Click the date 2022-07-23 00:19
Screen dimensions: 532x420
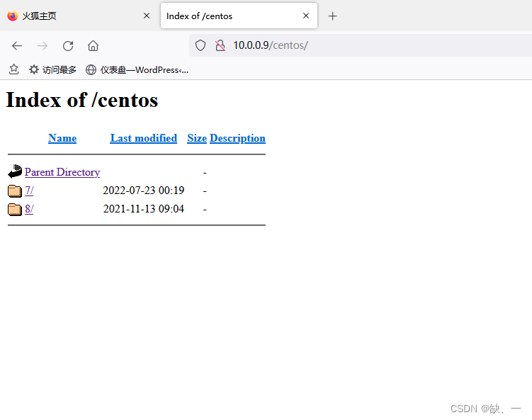[x=144, y=191]
